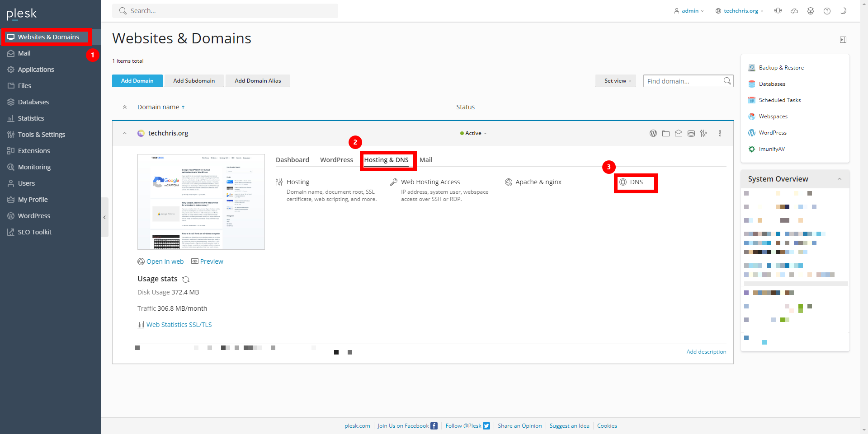The width and height of the screenshot is (868, 434).
Task: Open WordPress icon in techchris.org row
Action: (x=653, y=133)
